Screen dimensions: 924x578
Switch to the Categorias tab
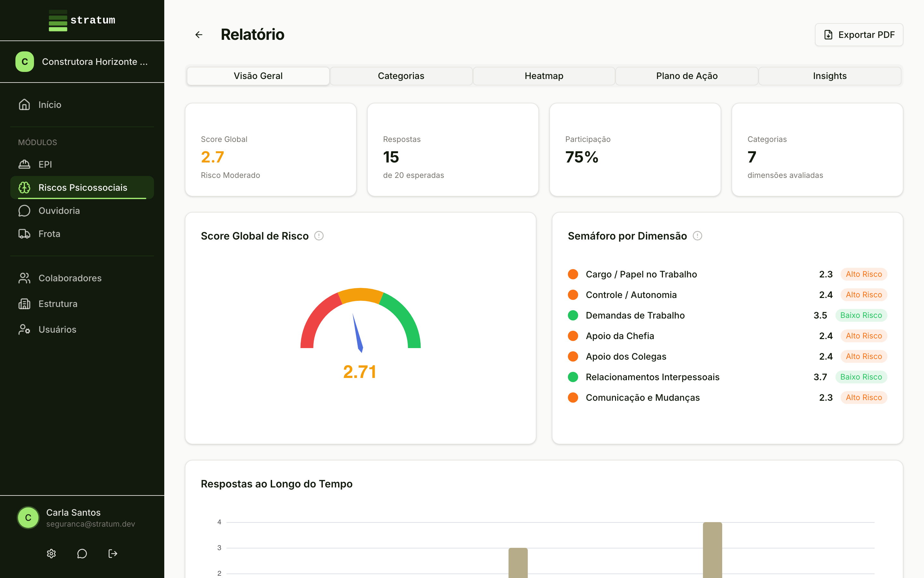click(x=401, y=76)
